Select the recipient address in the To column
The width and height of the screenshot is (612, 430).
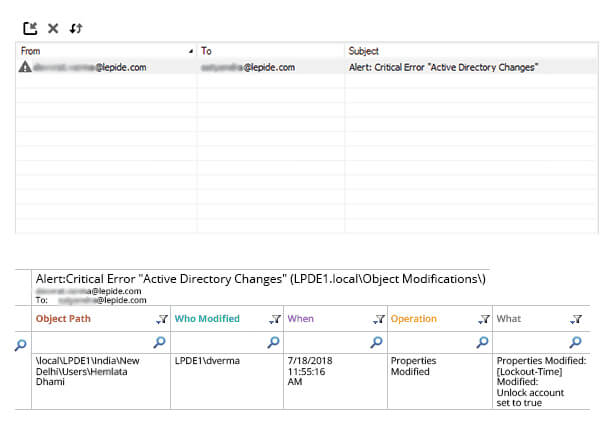pos(248,67)
